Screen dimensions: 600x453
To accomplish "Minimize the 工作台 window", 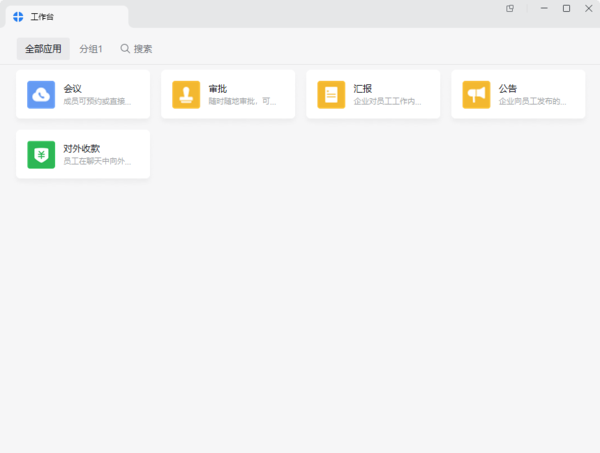I will [543, 8].
